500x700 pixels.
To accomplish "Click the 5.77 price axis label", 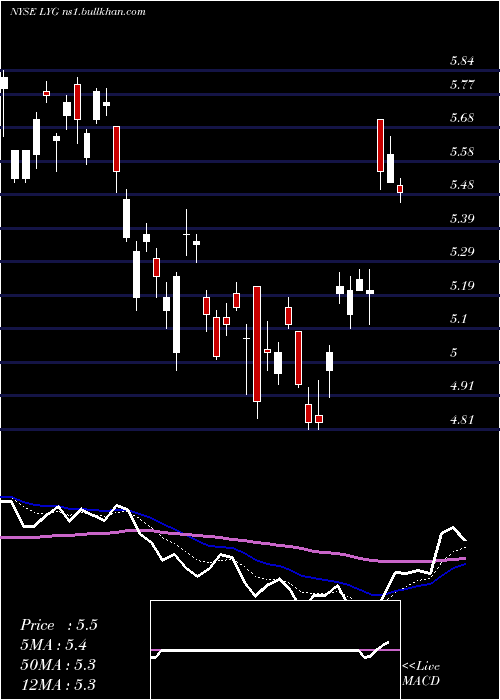I will 462,84.
